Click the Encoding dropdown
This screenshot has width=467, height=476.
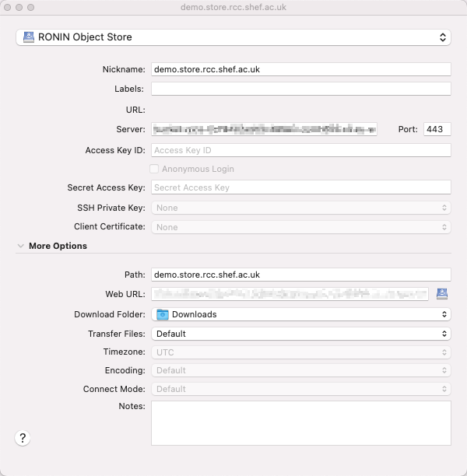[x=300, y=371]
